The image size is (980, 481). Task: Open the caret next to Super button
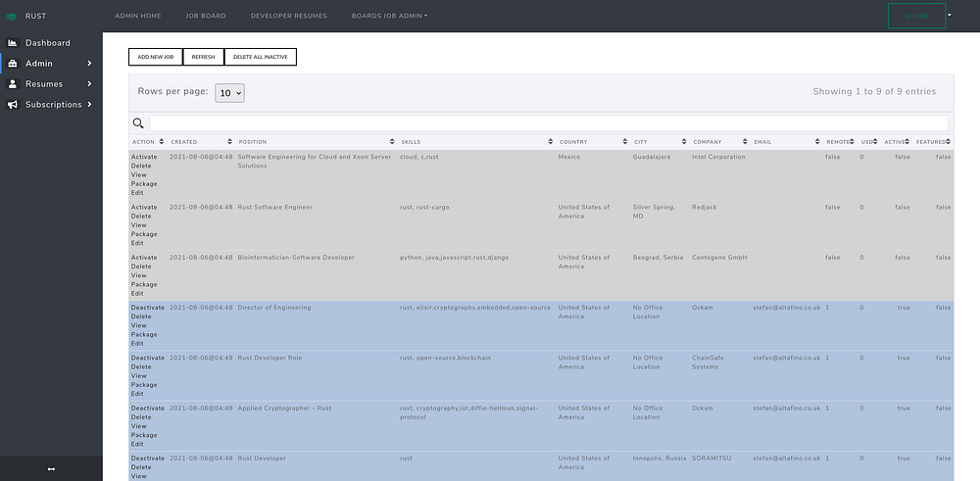click(950, 16)
